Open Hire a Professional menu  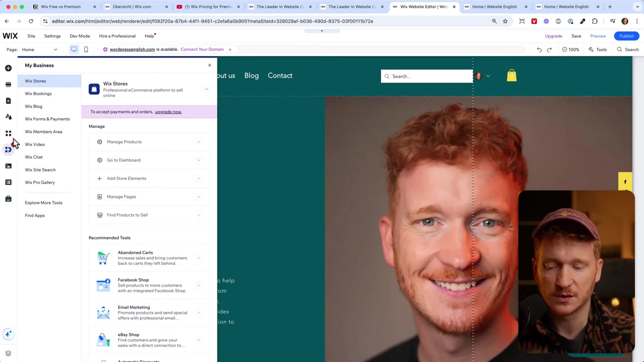(x=117, y=36)
